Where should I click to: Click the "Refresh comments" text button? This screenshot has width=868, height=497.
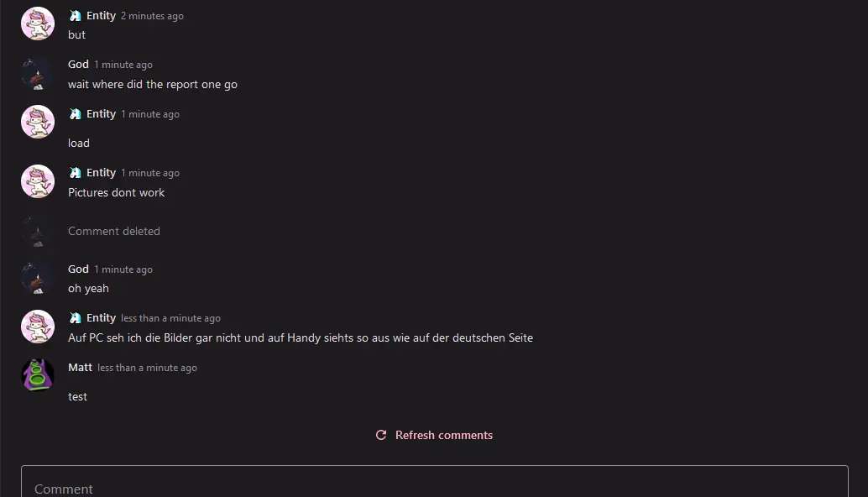pos(443,435)
